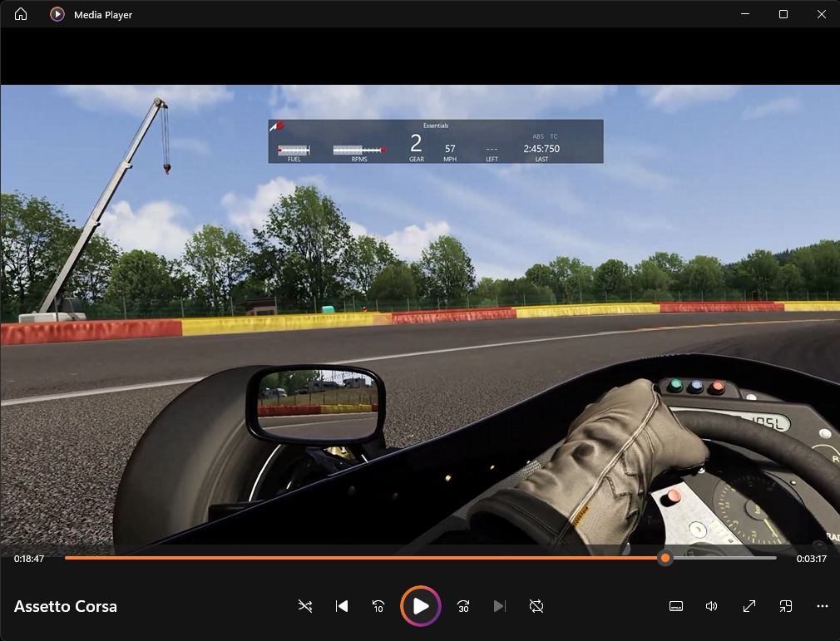This screenshot has width=840, height=641.
Task: Maximize the Media Player window
Action: click(x=783, y=14)
